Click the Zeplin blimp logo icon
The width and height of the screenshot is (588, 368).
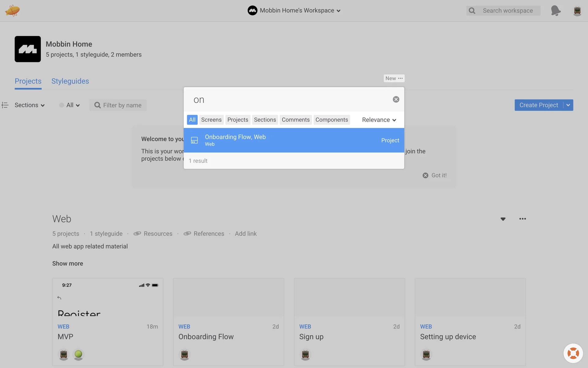point(12,11)
